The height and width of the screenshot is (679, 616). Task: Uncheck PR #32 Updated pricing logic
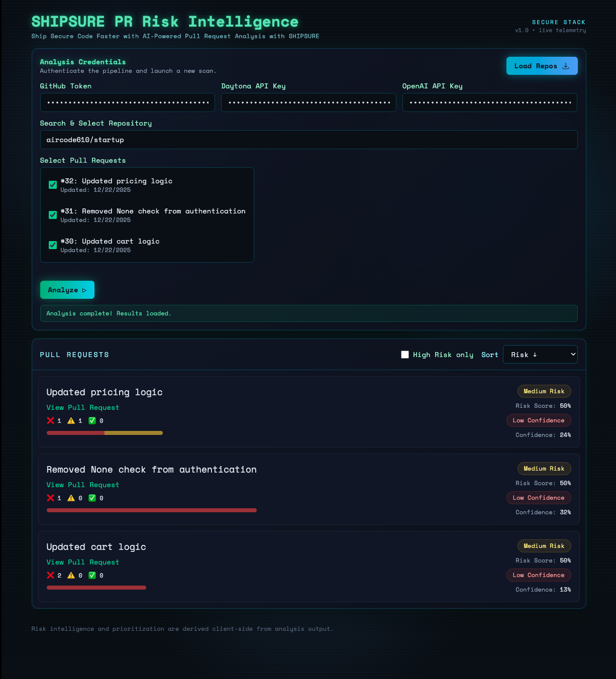pyautogui.click(x=53, y=185)
